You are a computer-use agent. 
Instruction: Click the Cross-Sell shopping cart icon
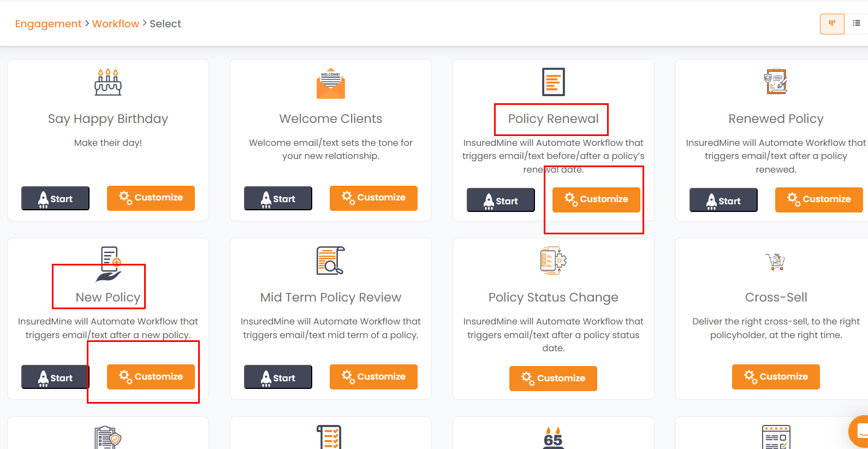point(776,262)
